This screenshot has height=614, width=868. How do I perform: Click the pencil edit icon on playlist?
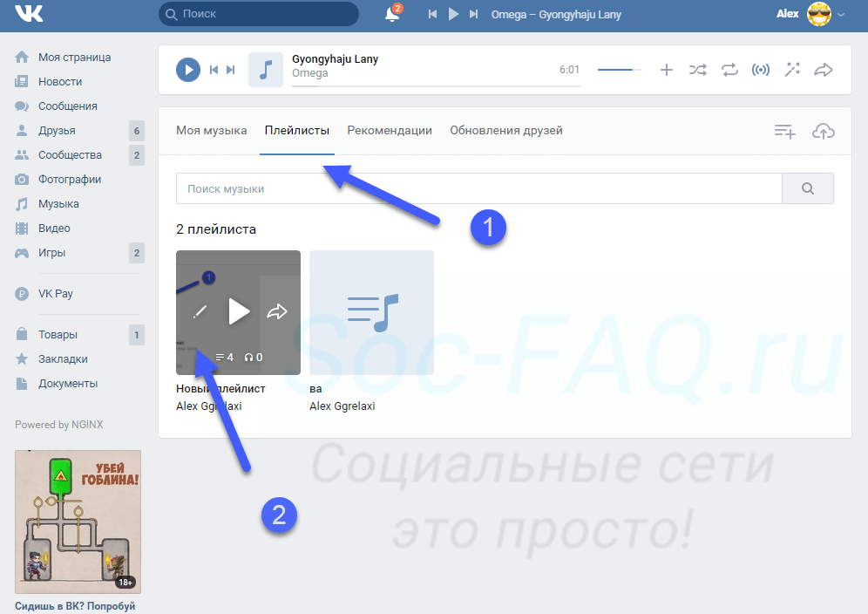[x=200, y=311]
